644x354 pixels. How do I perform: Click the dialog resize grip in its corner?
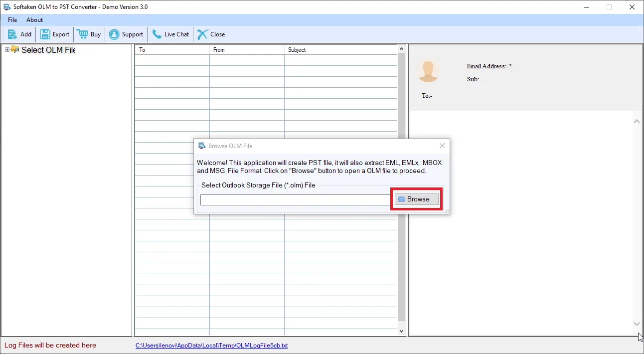pyautogui.click(x=447, y=211)
